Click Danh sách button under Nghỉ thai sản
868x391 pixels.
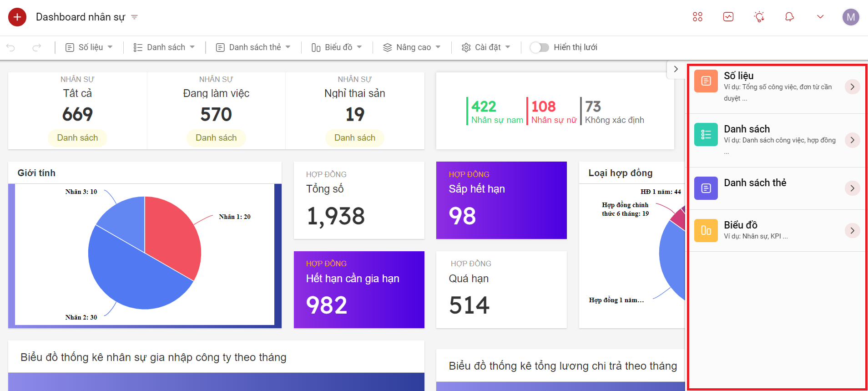(355, 138)
